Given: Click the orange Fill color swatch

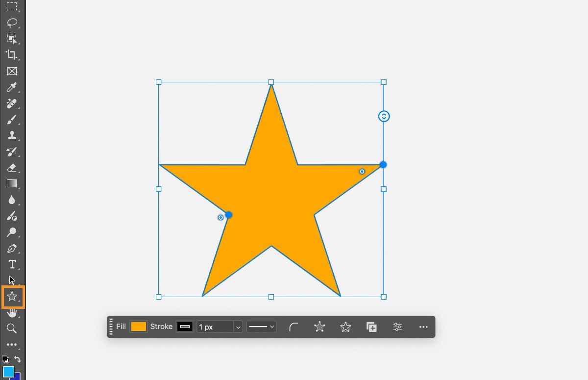Looking at the screenshot, I should point(138,327).
